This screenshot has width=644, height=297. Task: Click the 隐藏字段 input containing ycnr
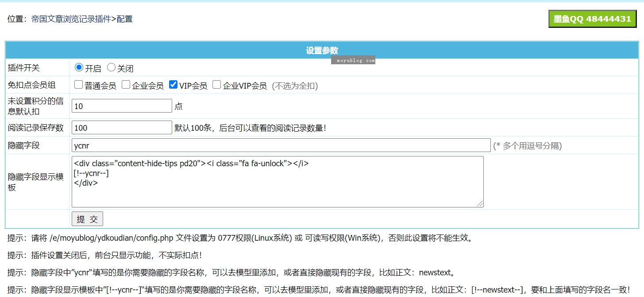coord(281,145)
